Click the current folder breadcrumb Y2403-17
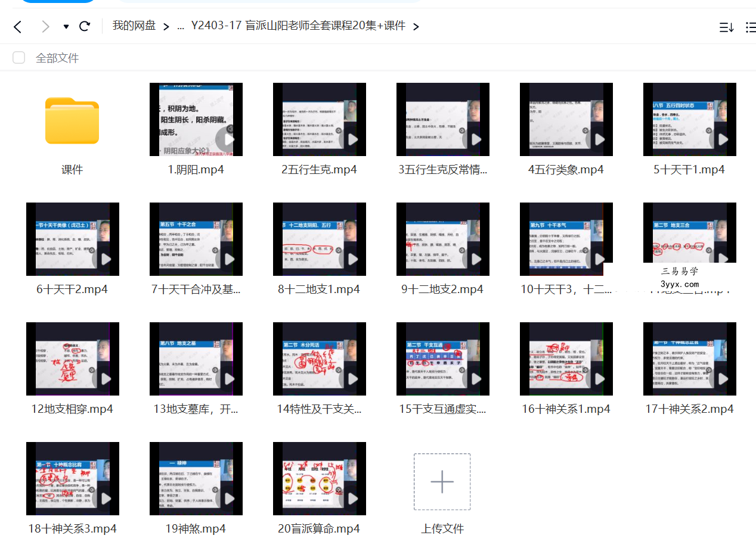The height and width of the screenshot is (554, 756). click(x=298, y=26)
